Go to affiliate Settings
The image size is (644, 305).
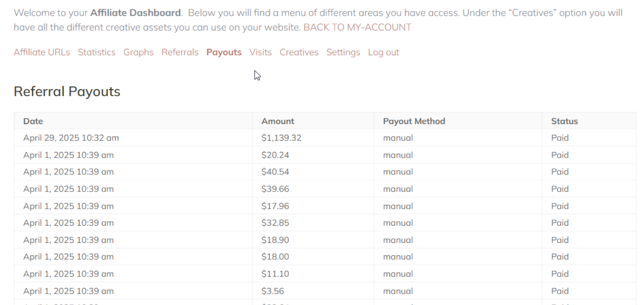pos(343,52)
